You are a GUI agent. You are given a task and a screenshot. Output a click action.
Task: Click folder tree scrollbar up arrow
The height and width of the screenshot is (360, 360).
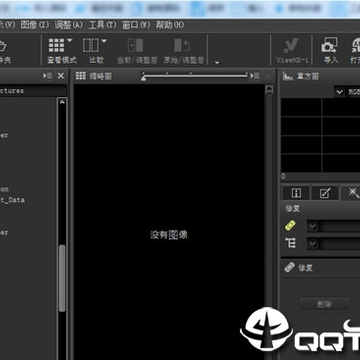pyautogui.click(x=62, y=102)
